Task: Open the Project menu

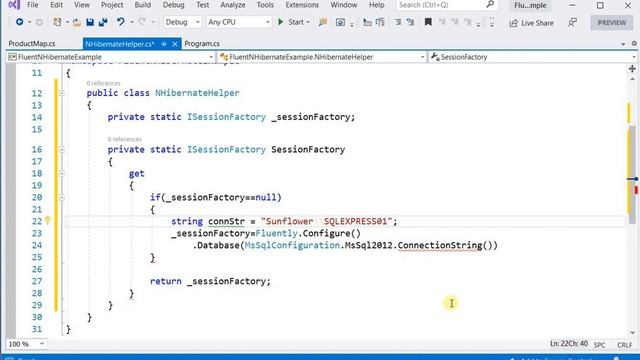Action: tap(112, 5)
